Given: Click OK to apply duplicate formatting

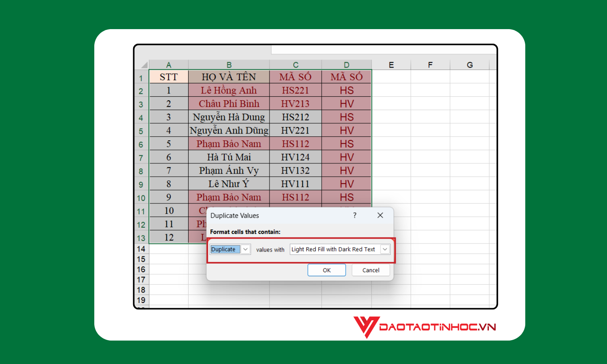Looking at the screenshot, I should (327, 270).
